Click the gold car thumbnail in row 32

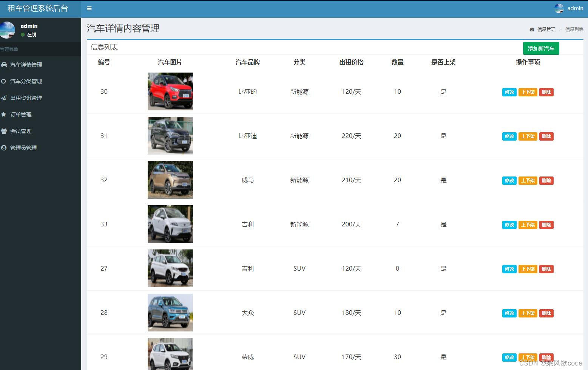(170, 180)
